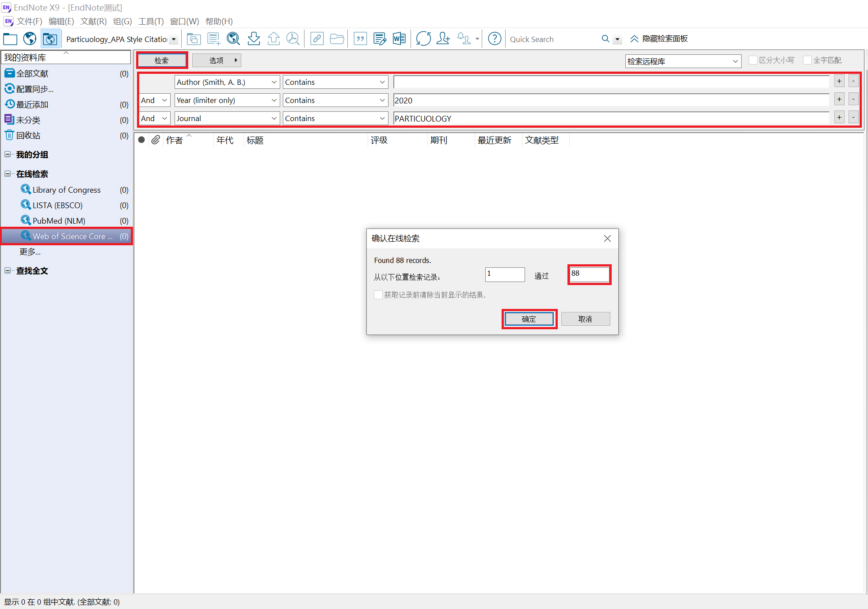868x609 pixels.
Task: Click the Quick Search magnifier icon
Action: (605, 39)
